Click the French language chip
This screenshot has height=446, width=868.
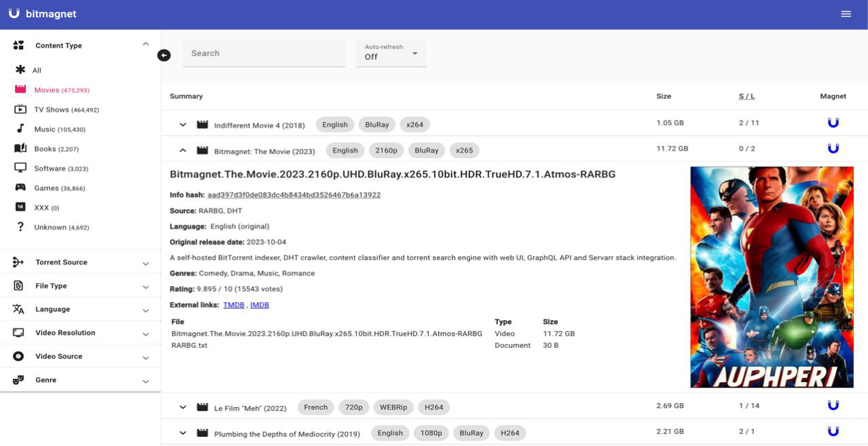(x=316, y=407)
